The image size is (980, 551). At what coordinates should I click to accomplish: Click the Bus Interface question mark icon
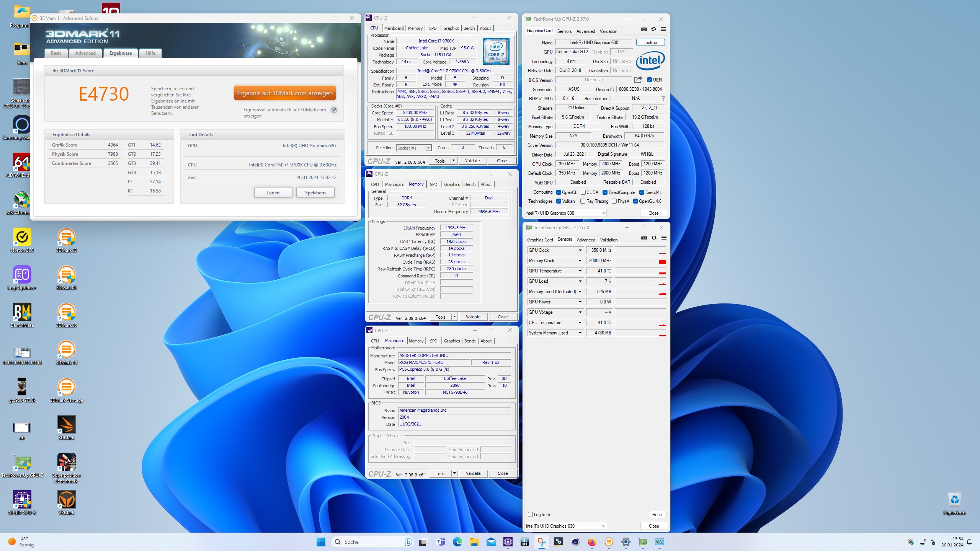tap(663, 98)
